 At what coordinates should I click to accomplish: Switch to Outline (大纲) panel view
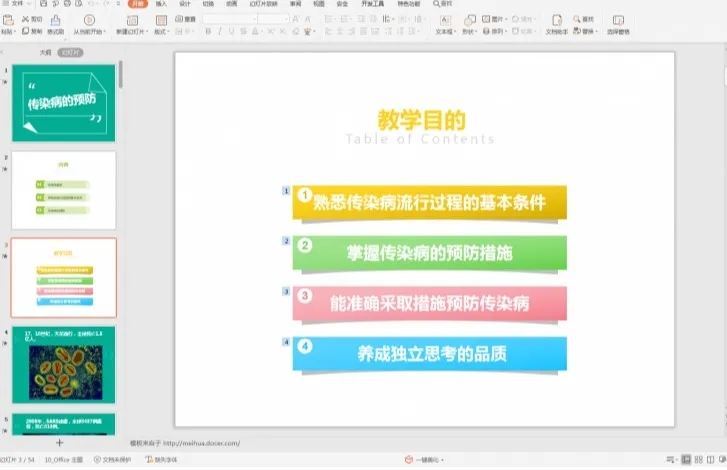click(45, 52)
